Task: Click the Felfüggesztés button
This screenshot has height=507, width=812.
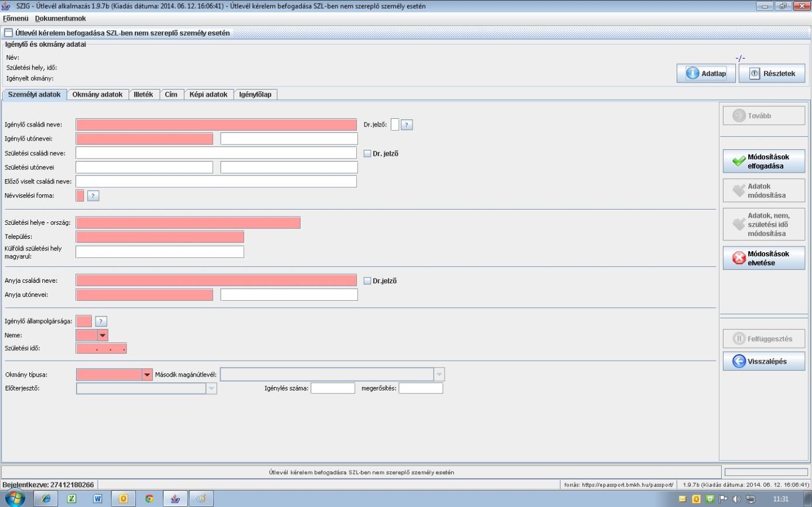Action: 764,338
